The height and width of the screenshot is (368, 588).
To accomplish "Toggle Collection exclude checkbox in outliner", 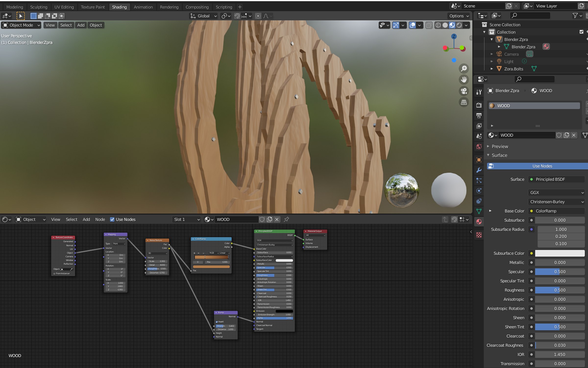I will tap(581, 32).
